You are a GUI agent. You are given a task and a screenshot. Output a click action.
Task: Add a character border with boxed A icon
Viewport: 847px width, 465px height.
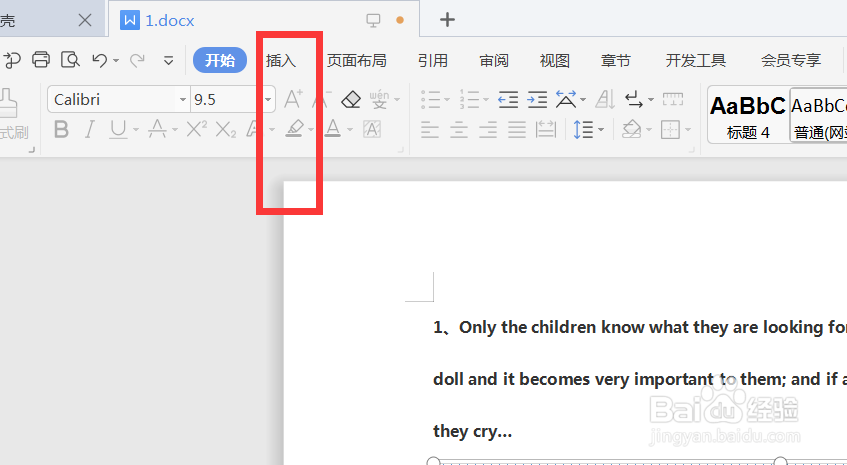tap(372, 129)
